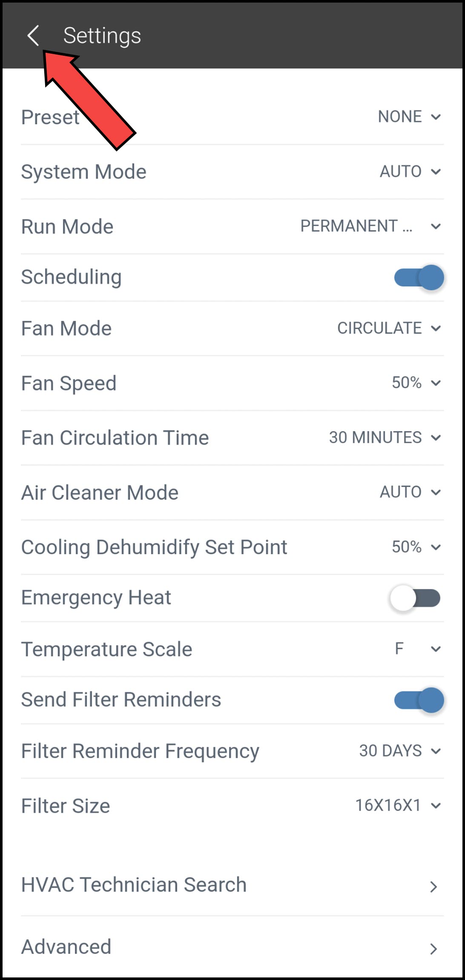Change Fan Mode from CIRCULATE
This screenshot has width=465, height=980.
[388, 328]
